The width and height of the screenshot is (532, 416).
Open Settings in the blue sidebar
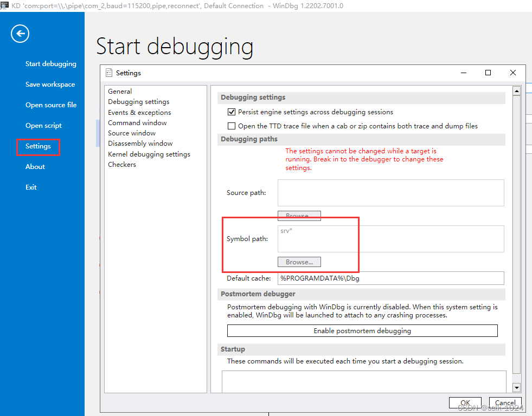[38, 146]
